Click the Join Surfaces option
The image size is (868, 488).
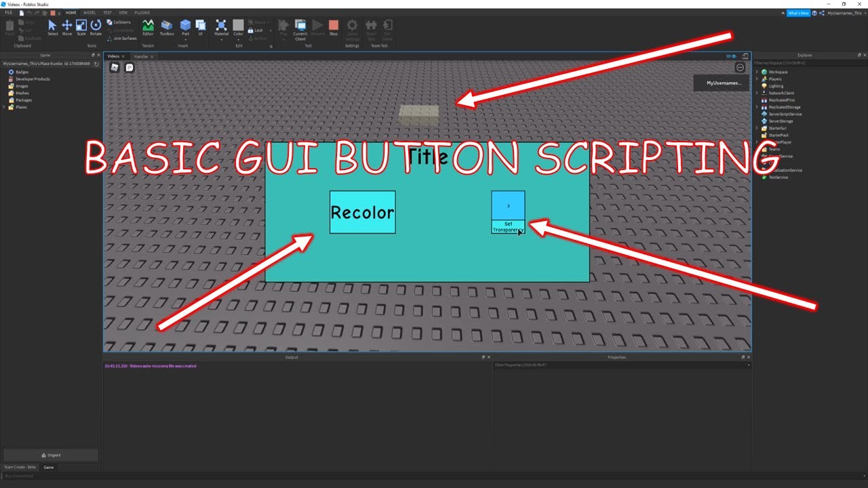[121, 39]
